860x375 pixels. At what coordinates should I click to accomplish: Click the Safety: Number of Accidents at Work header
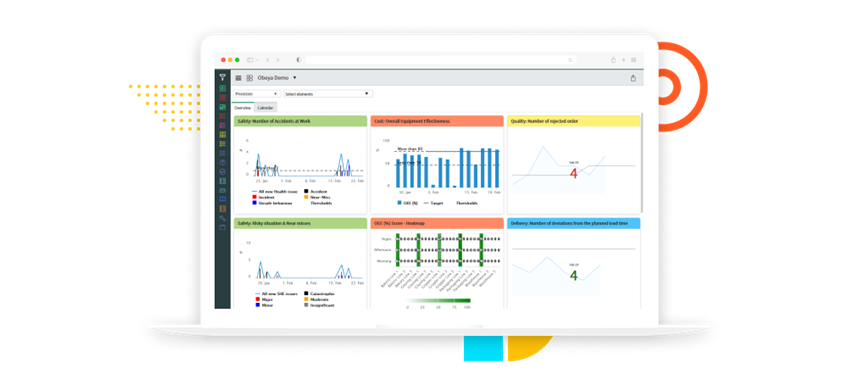point(300,121)
